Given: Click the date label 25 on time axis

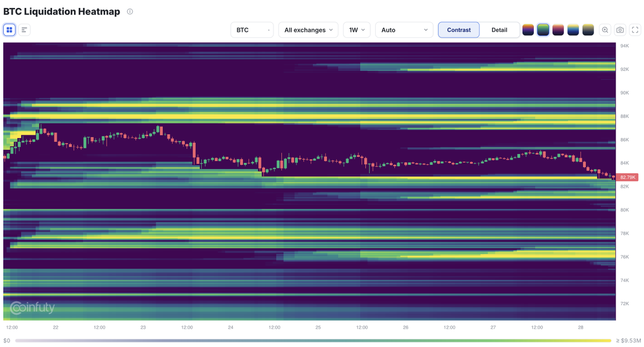Looking at the screenshot, I should tap(318, 327).
